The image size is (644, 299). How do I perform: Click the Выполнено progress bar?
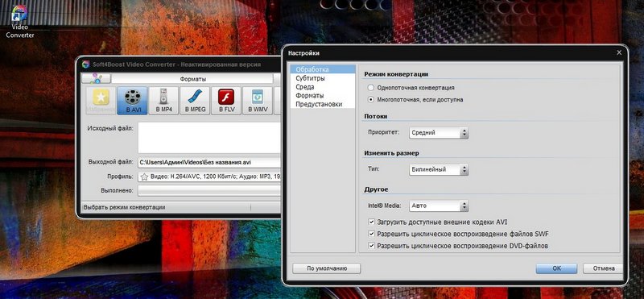point(209,190)
